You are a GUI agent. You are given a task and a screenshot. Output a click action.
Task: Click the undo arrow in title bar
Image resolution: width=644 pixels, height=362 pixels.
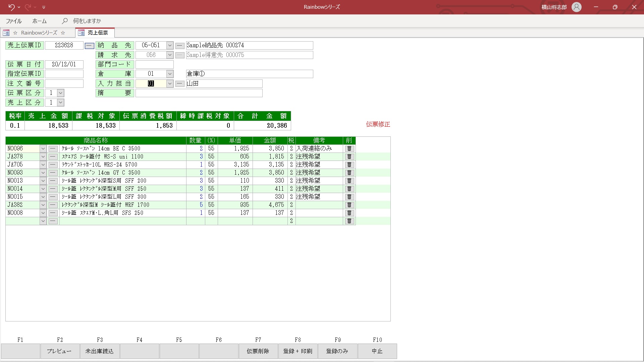tap(11, 7)
